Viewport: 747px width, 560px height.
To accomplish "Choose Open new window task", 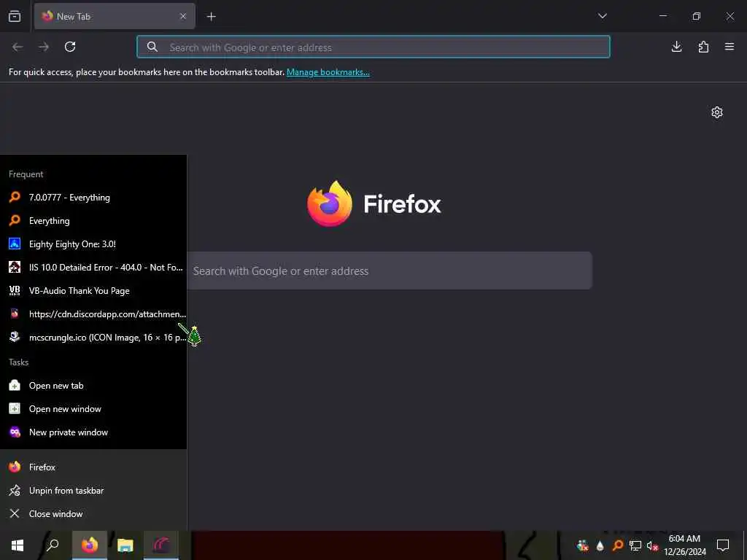I will pos(93,408).
